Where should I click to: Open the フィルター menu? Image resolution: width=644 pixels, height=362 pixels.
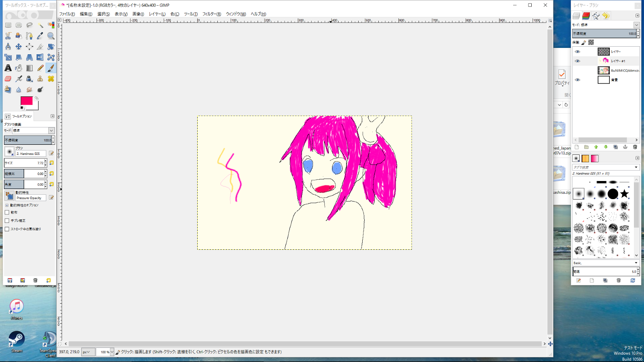click(x=211, y=14)
